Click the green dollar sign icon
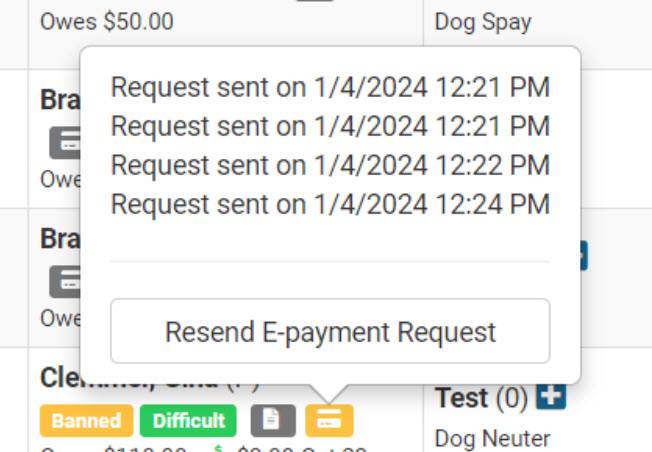This screenshot has width=652, height=452. [x=218, y=448]
